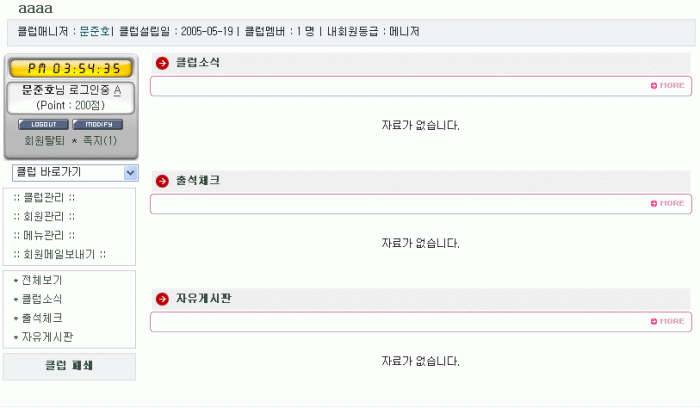Click the red arrow icon beside 클럽소식
700x408 pixels.
[163, 63]
